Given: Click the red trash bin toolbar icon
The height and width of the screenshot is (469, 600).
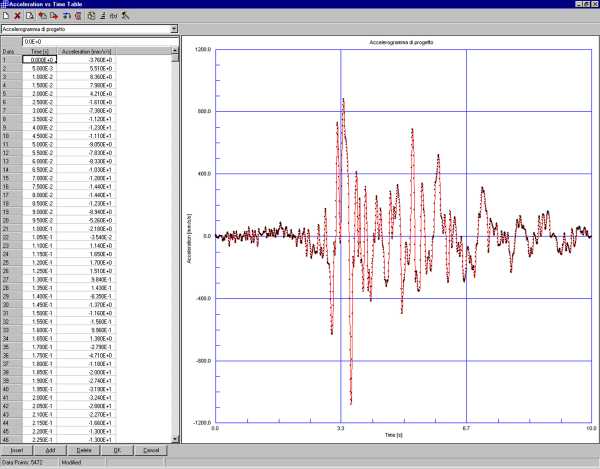Looking at the screenshot, I should click(78, 17).
